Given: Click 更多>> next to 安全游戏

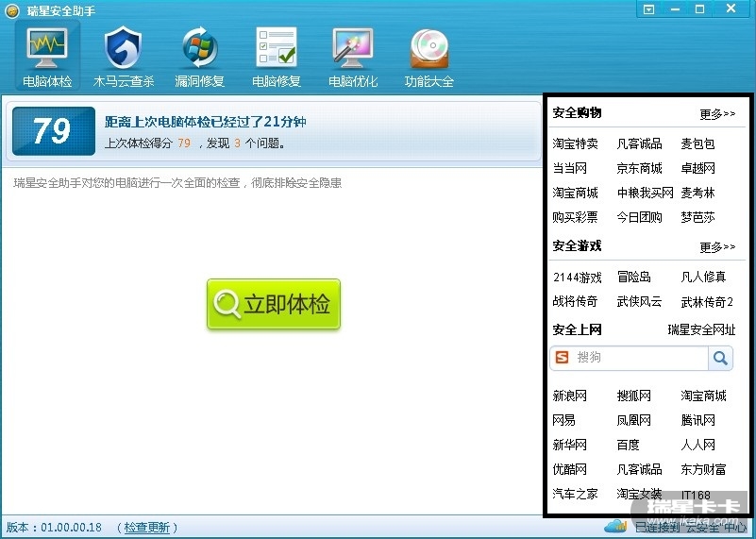Looking at the screenshot, I should point(717,246).
